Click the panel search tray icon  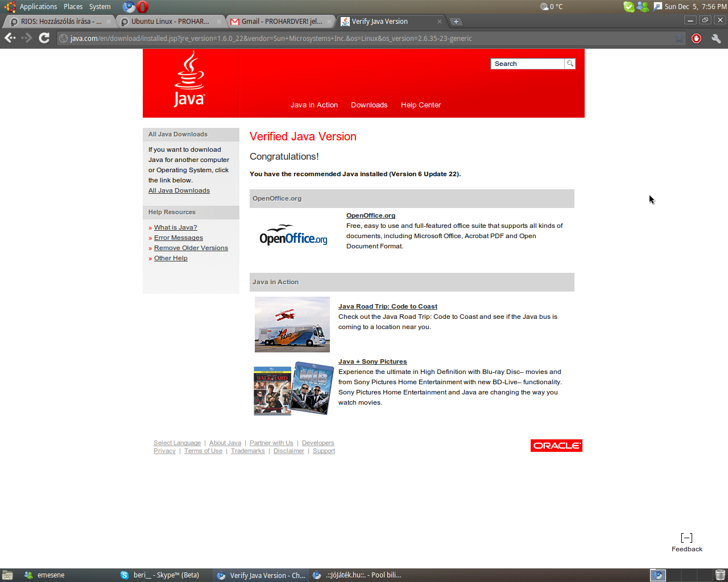pos(657,7)
